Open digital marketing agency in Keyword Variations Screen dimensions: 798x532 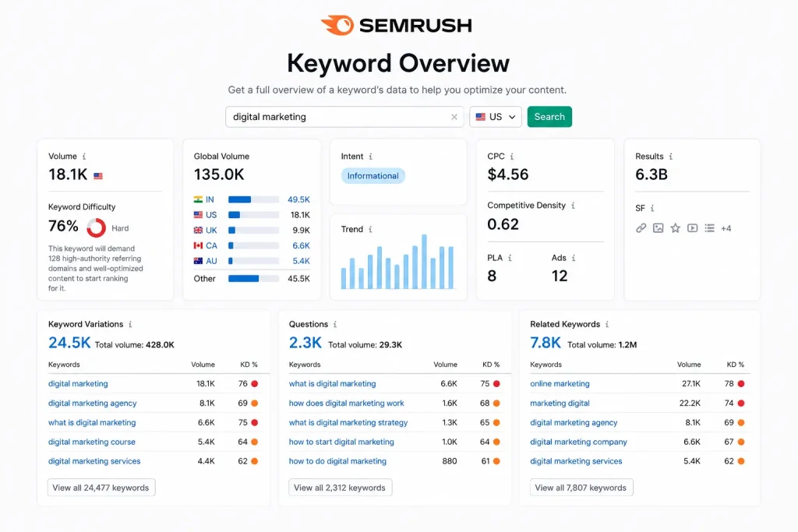point(92,403)
